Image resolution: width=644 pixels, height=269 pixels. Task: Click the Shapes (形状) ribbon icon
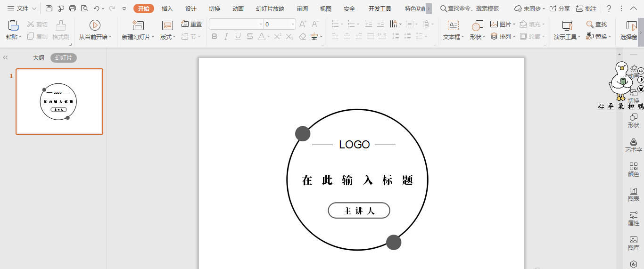tap(477, 25)
